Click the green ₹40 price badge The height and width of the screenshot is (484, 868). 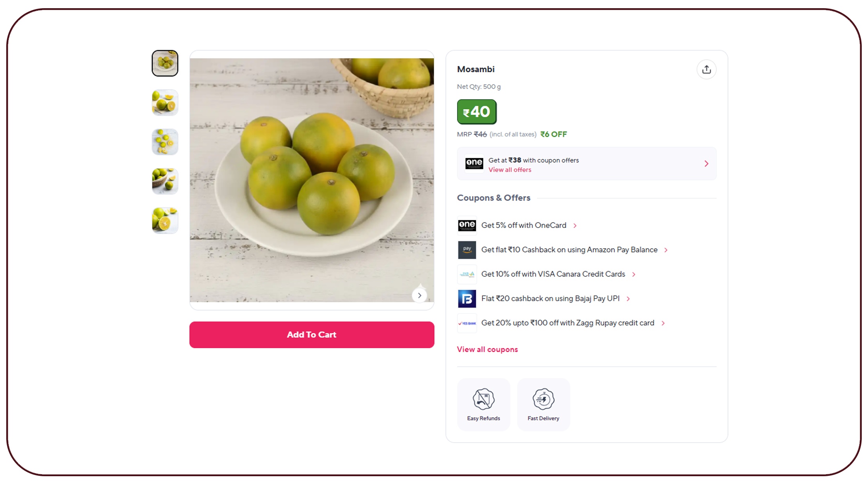[x=476, y=112]
